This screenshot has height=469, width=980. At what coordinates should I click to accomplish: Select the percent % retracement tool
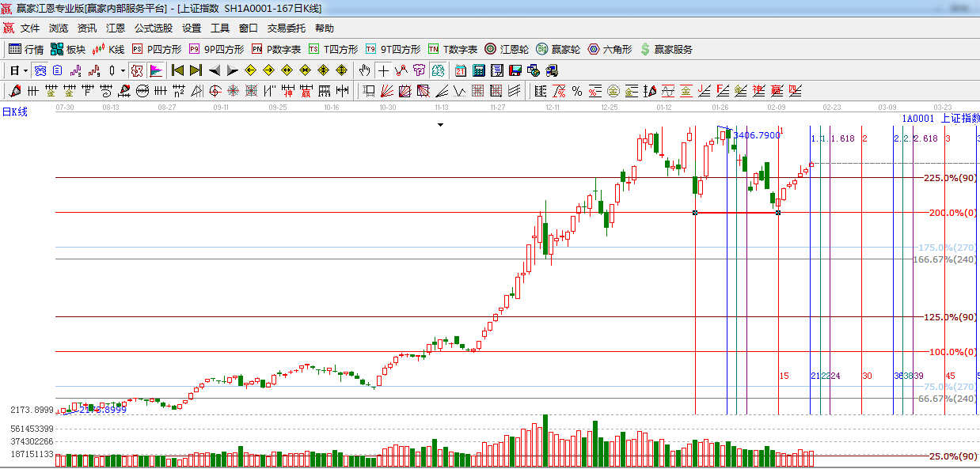(x=577, y=91)
